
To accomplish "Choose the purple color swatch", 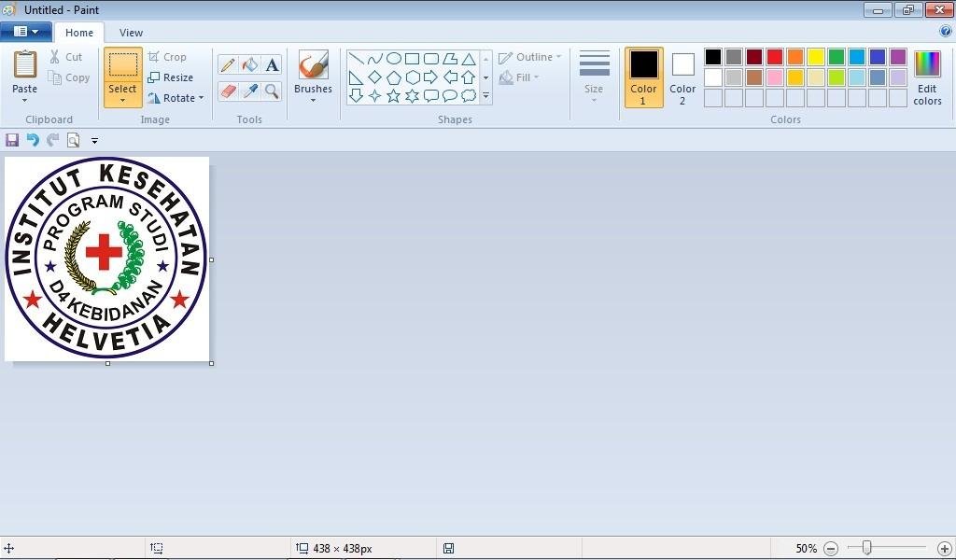I will [x=898, y=57].
